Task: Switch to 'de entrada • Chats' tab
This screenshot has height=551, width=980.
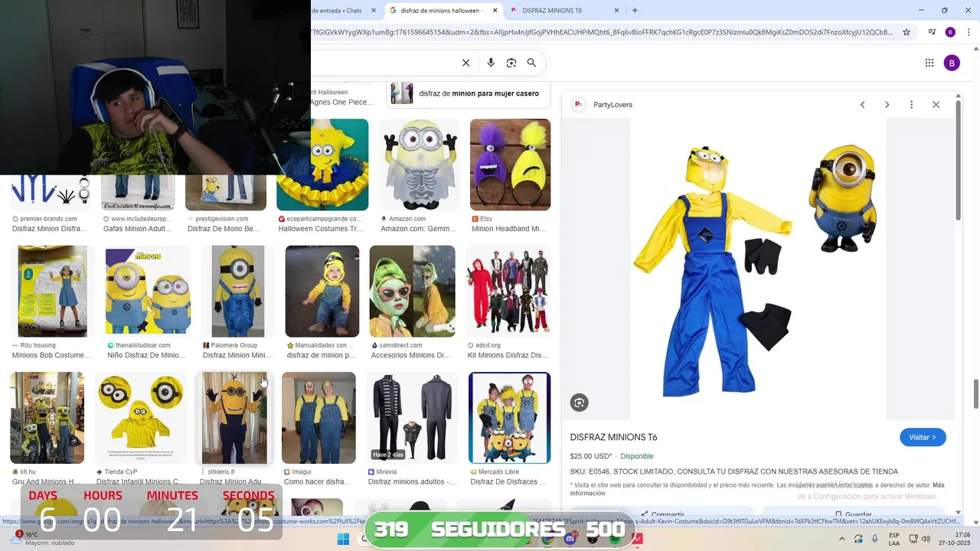Action: (337, 11)
